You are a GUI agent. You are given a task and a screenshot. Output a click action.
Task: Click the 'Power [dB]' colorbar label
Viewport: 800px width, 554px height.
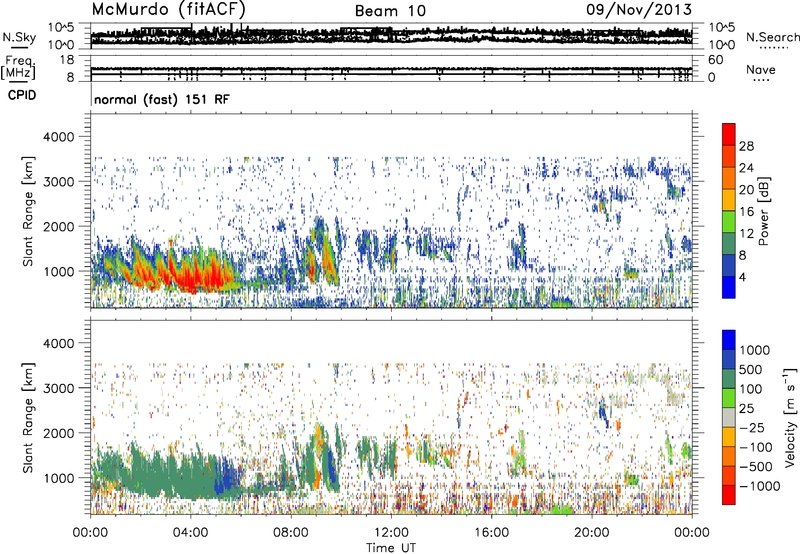click(763, 211)
